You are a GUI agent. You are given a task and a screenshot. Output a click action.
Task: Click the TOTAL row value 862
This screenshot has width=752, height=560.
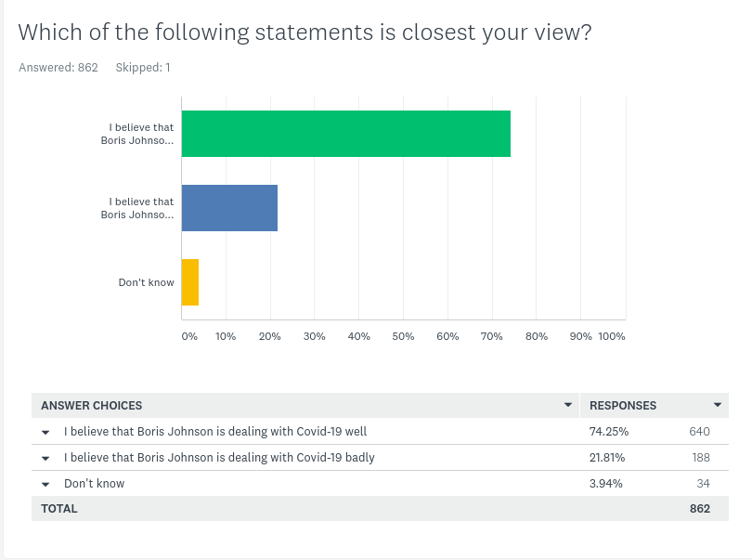[x=699, y=509]
